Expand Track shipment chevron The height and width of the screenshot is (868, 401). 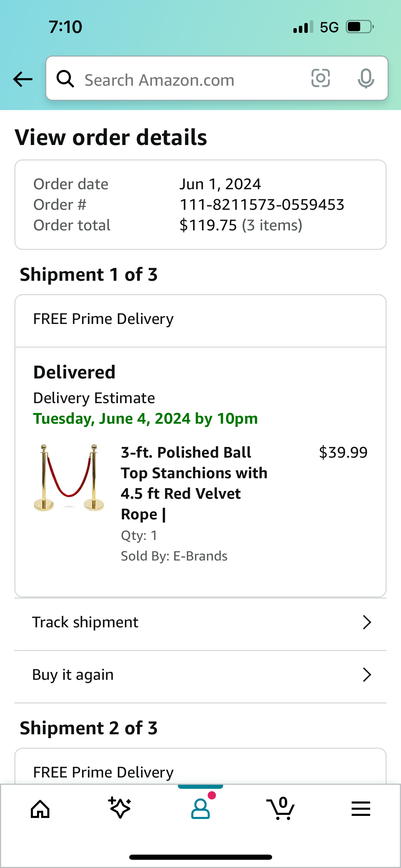point(367,622)
